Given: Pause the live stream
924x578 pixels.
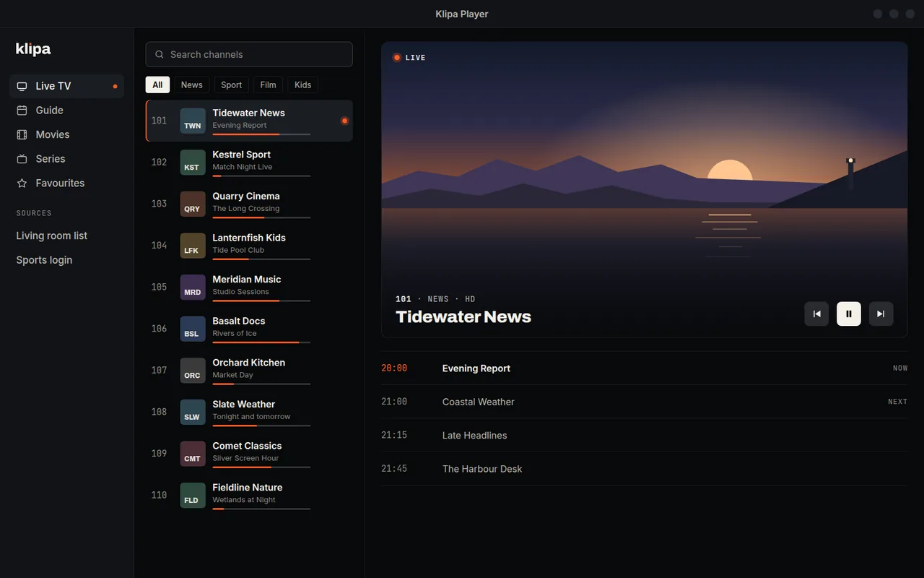Looking at the screenshot, I should [849, 314].
